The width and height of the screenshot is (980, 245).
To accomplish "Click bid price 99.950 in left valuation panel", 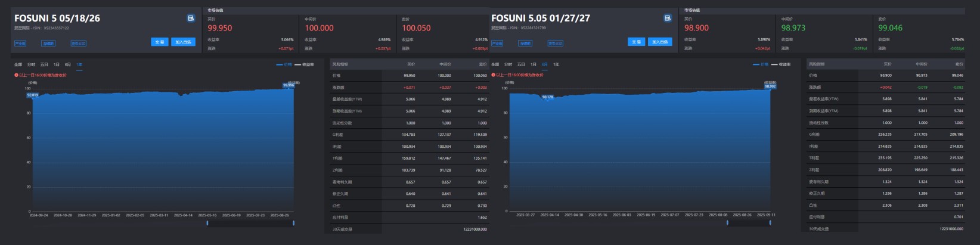I will [220, 28].
